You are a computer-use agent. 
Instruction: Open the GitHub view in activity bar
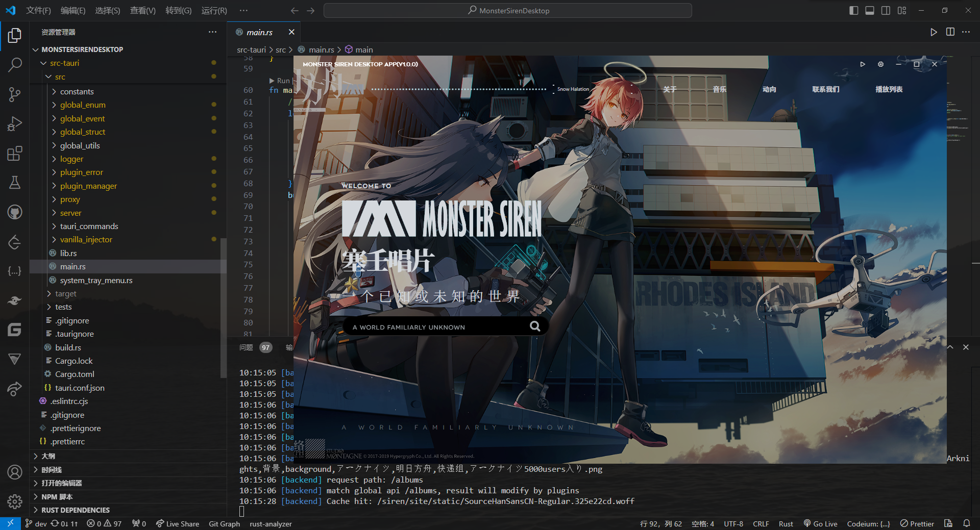[x=15, y=212]
